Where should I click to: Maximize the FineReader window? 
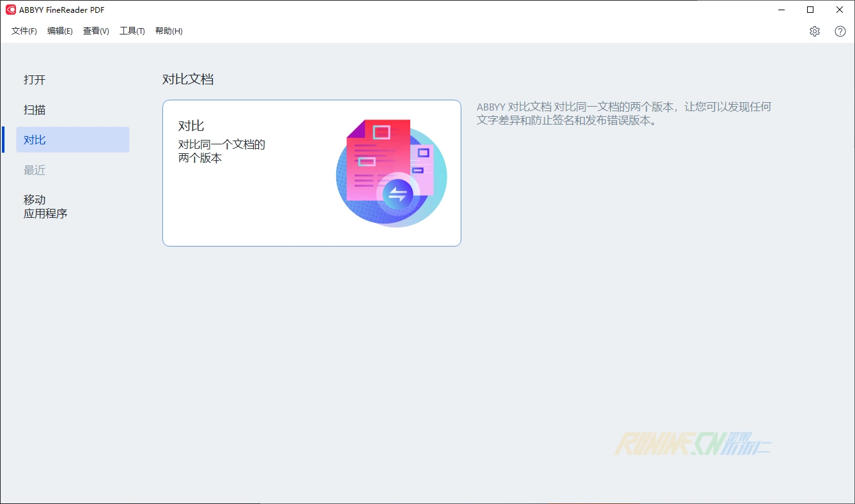(x=810, y=10)
